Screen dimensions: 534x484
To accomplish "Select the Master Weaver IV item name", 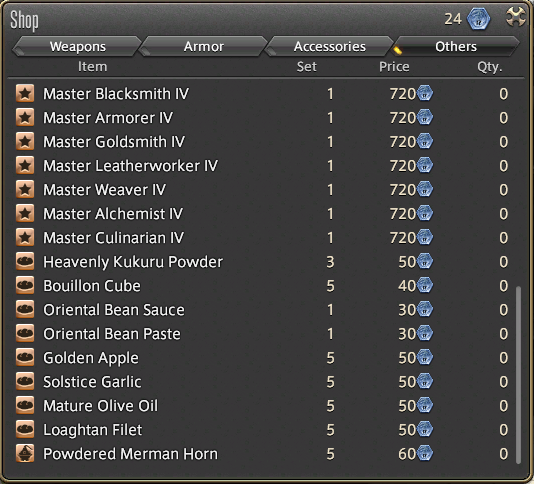I will click(x=105, y=190).
